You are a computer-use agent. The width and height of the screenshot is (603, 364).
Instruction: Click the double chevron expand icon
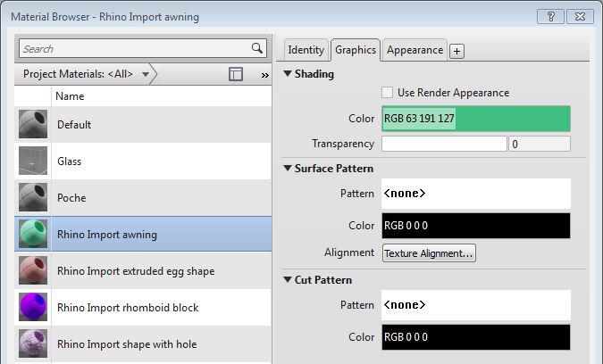pos(264,76)
